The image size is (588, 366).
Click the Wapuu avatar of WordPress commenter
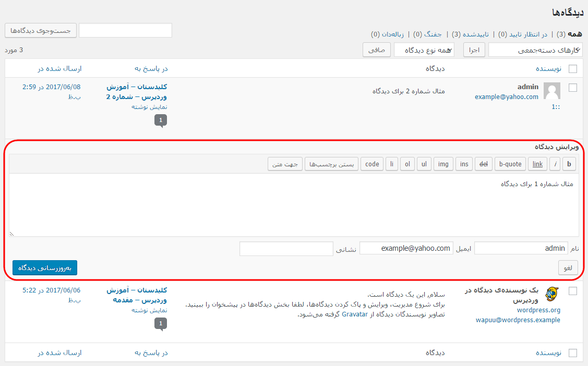tap(551, 294)
